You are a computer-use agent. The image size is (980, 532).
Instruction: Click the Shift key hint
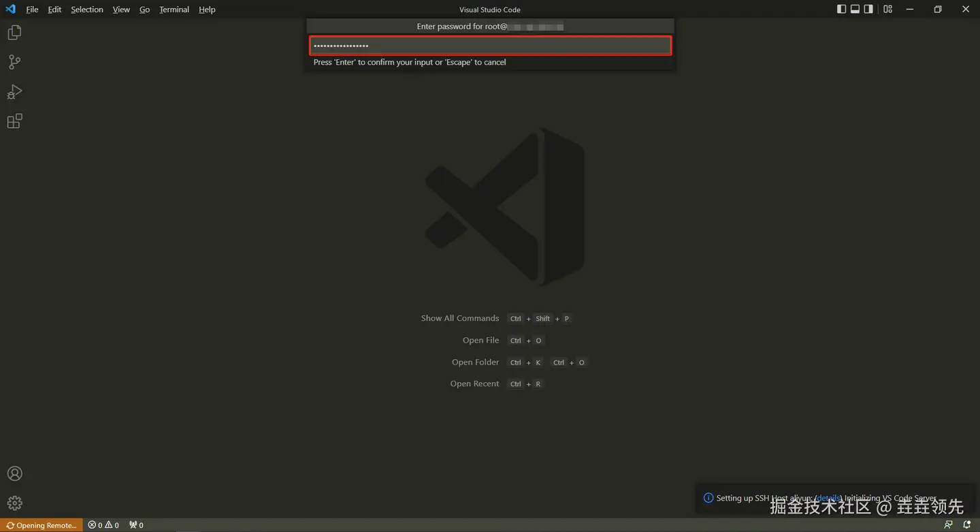coord(542,319)
